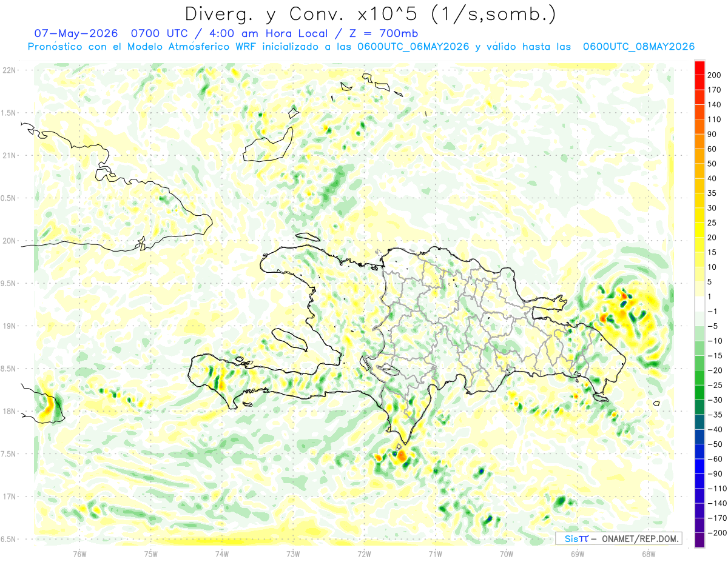
Task: Click the 200 label on the color legend
Action: (x=715, y=75)
